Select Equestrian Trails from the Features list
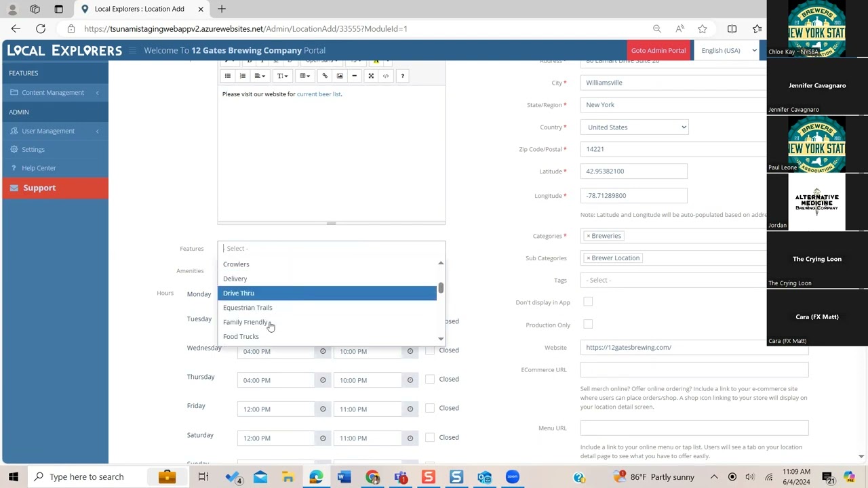Screen dimensions: 868x488 (328, 308)
